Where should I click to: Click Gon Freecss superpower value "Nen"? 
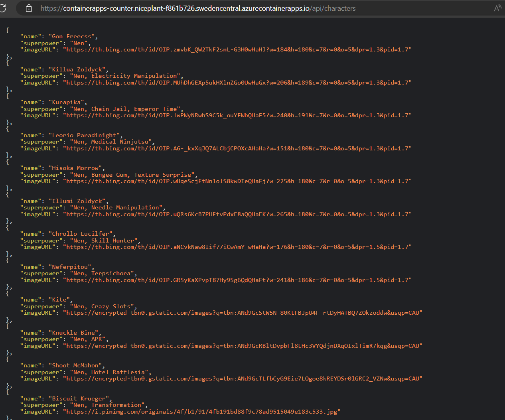tap(79, 43)
